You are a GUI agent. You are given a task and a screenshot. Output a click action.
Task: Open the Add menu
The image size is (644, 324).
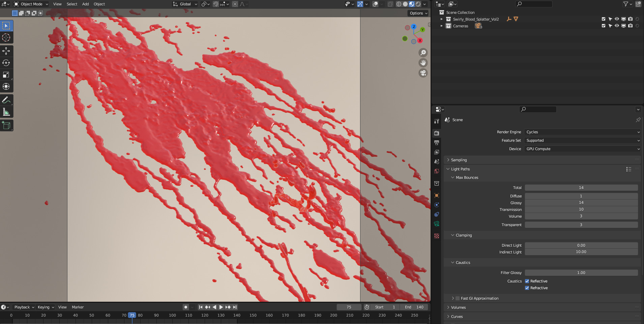click(86, 4)
